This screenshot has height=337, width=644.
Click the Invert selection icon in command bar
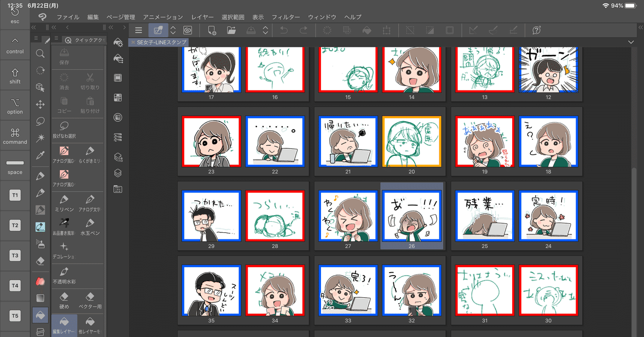tap(430, 30)
